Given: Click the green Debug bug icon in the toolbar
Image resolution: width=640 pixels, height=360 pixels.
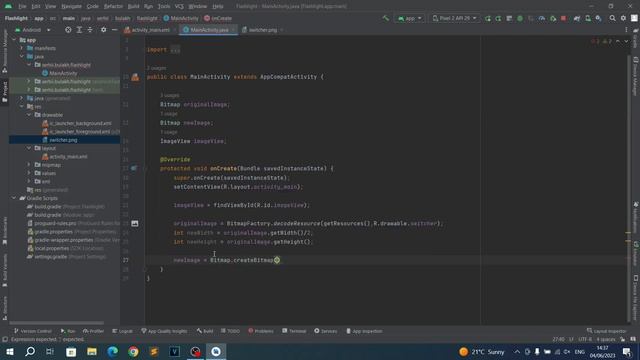Looking at the screenshot, I should [x=520, y=18].
